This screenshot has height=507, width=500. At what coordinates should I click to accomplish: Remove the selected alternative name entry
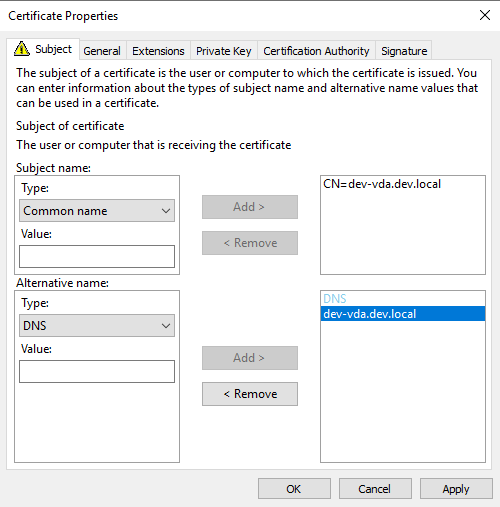coord(250,394)
